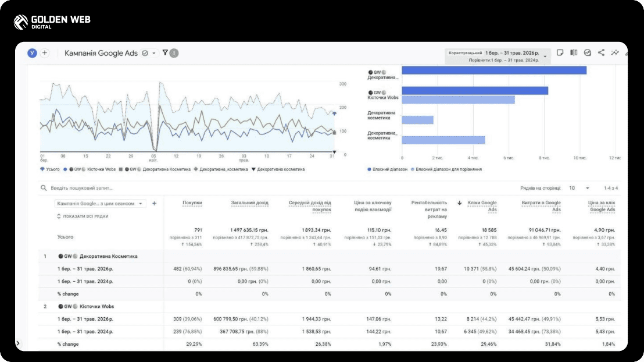Click the search magnifier icon
Image resolution: width=644 pixels, height=362 pixels.
coord(44,188)
